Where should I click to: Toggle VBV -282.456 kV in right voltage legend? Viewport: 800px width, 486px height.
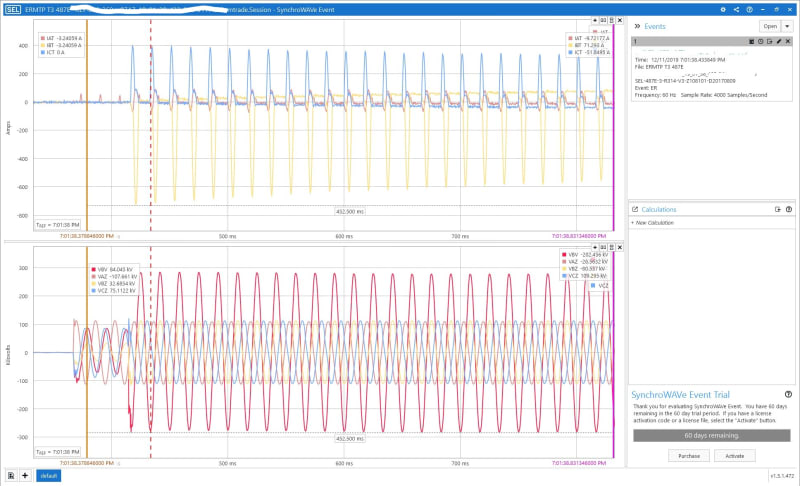click(585, 254)
